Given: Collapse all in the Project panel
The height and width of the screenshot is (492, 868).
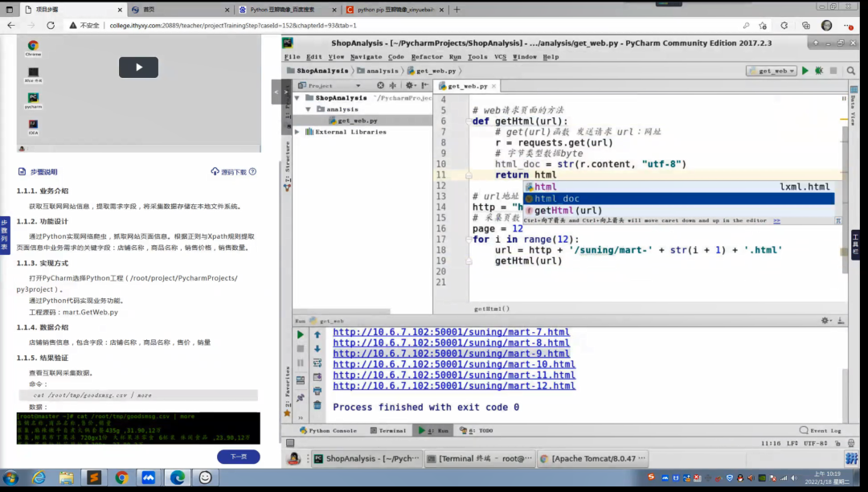Looking at the screenshot, I should [393, 86].
